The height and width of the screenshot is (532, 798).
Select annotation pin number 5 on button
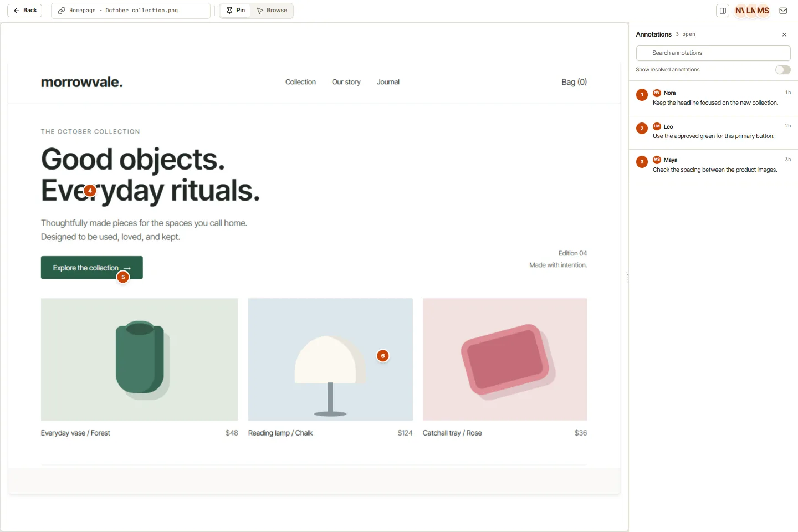click(x=123, y=277)
